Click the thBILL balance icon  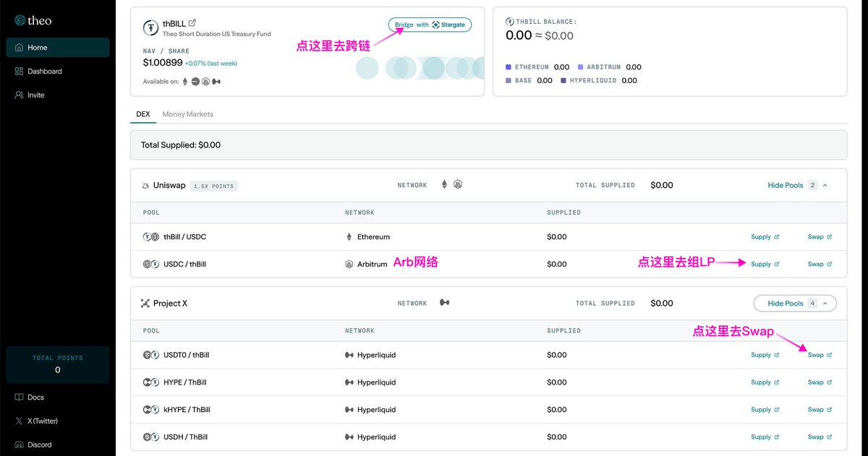pyautogui.click(x=510, y=22)
